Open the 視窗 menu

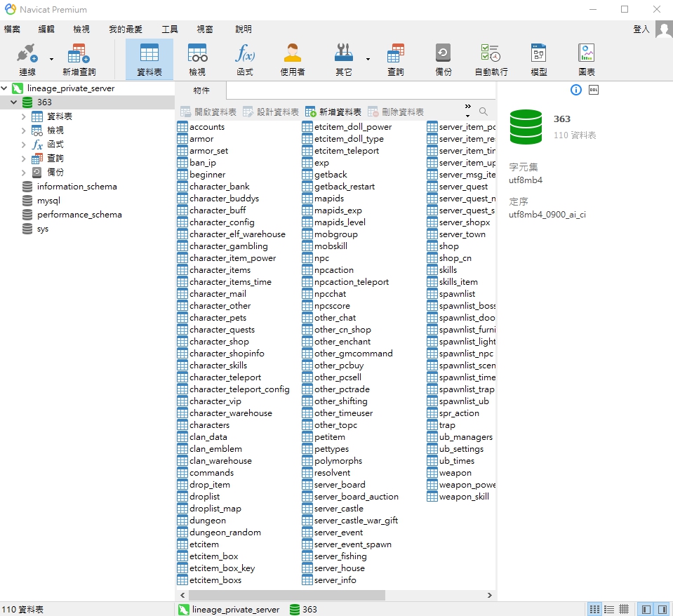[x=205, y=29]
